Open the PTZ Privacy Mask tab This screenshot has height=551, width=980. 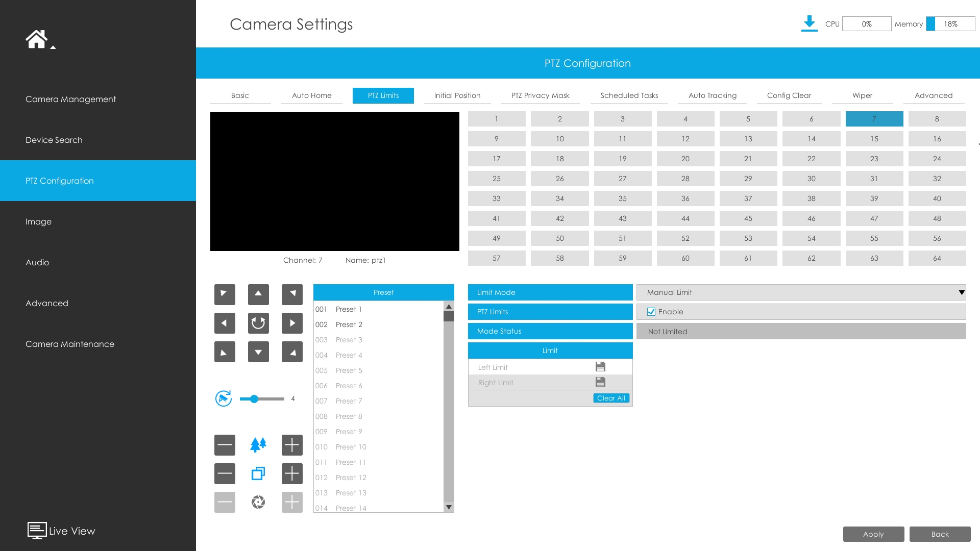coord(540,95)
